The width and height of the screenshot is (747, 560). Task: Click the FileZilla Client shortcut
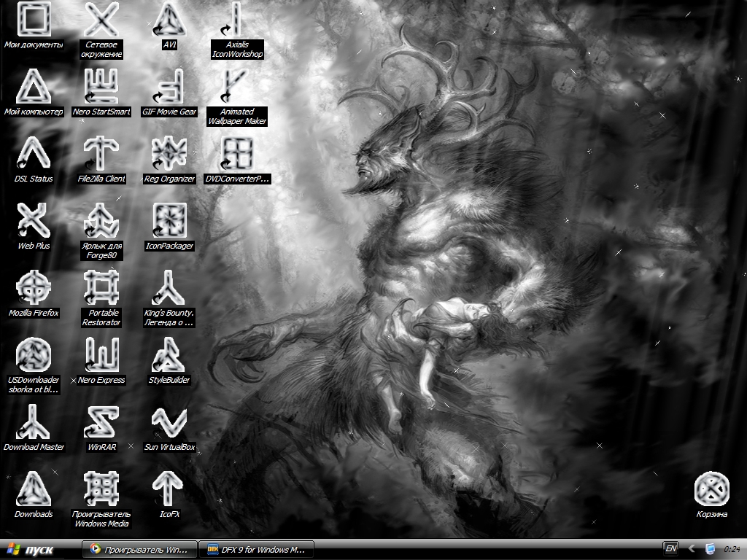tap(101, 154)
